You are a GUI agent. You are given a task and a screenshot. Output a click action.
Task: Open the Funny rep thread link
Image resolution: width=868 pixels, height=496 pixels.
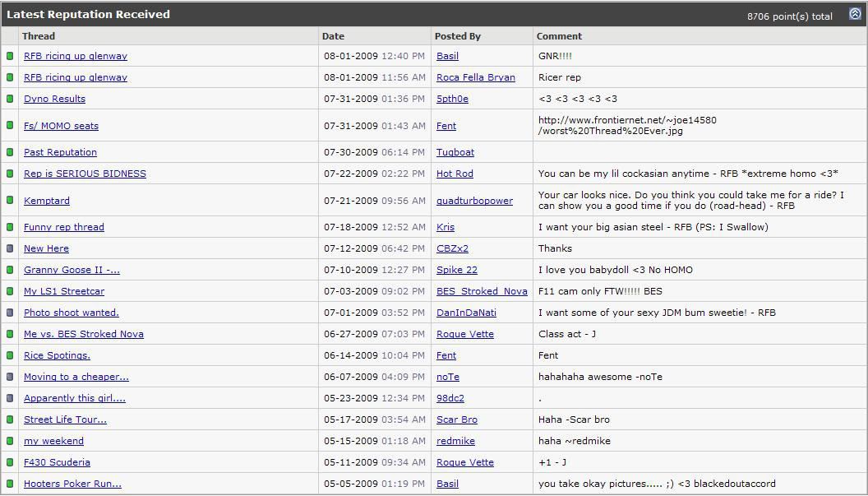click(64, 227)
